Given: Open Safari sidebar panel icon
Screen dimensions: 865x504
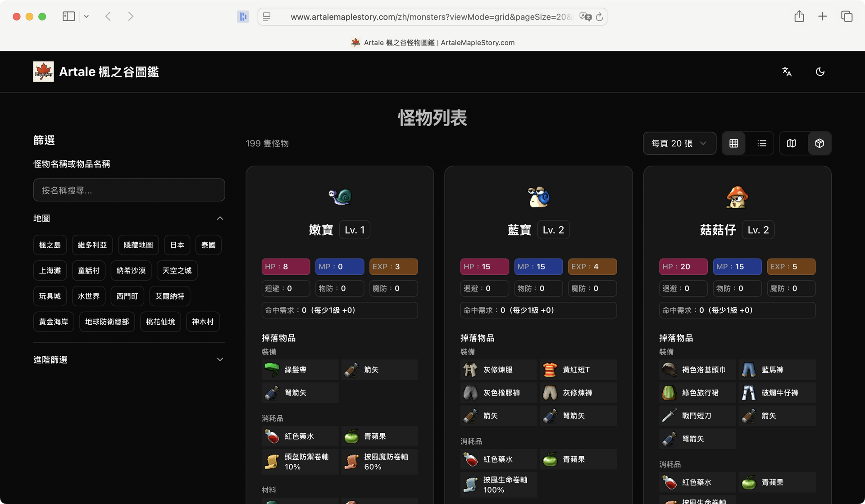Looking at the screenshot, I should tap(68, 17).
